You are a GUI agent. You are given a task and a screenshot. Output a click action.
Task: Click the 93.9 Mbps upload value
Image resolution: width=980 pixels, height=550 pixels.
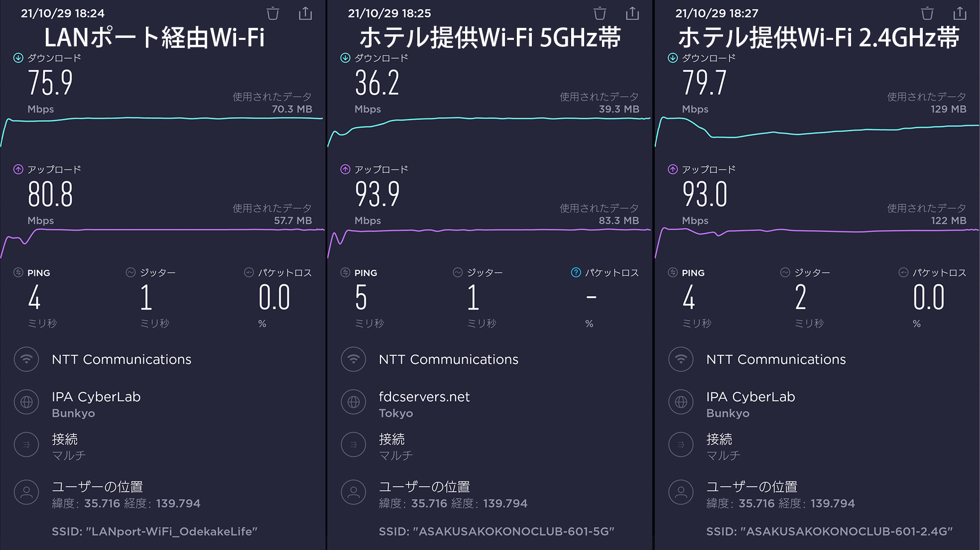coord(377,194)
